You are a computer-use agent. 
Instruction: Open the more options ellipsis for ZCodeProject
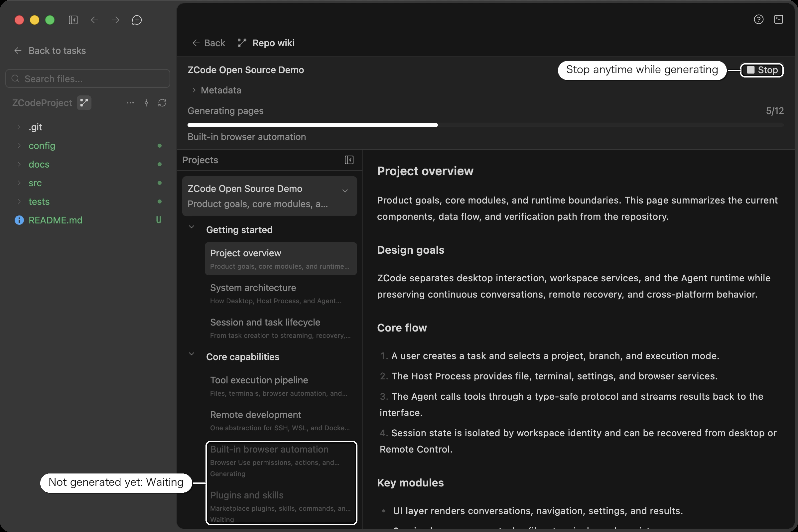130,103
